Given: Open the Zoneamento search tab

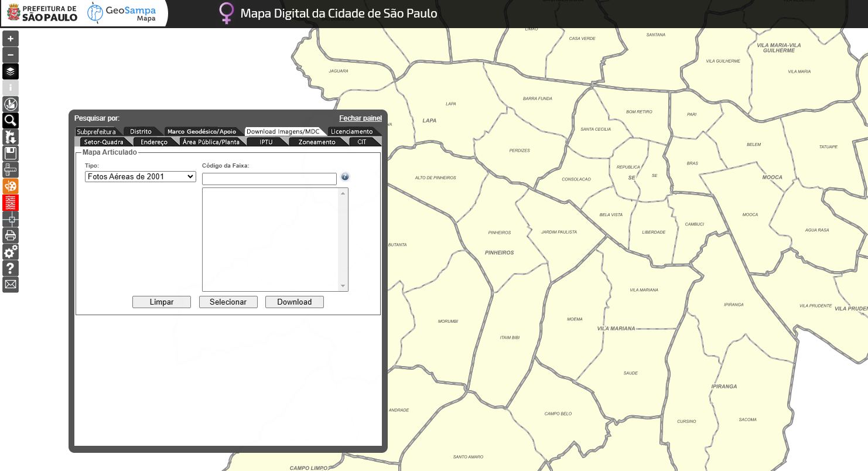Looking at the screenshot, I should (317, 142).
